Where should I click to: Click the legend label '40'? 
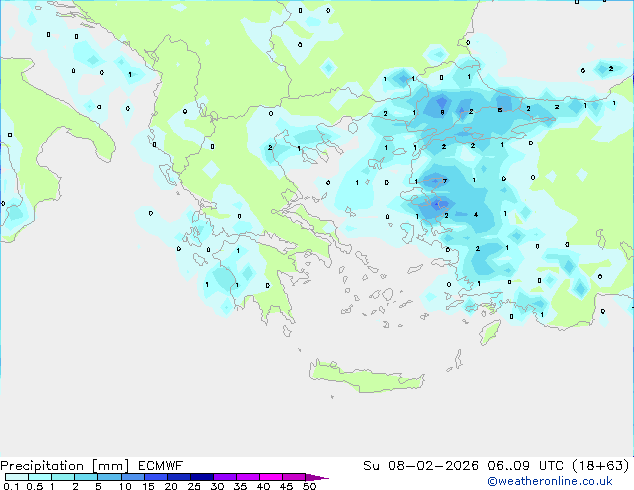pyautogui.click(x=263, y=486)
